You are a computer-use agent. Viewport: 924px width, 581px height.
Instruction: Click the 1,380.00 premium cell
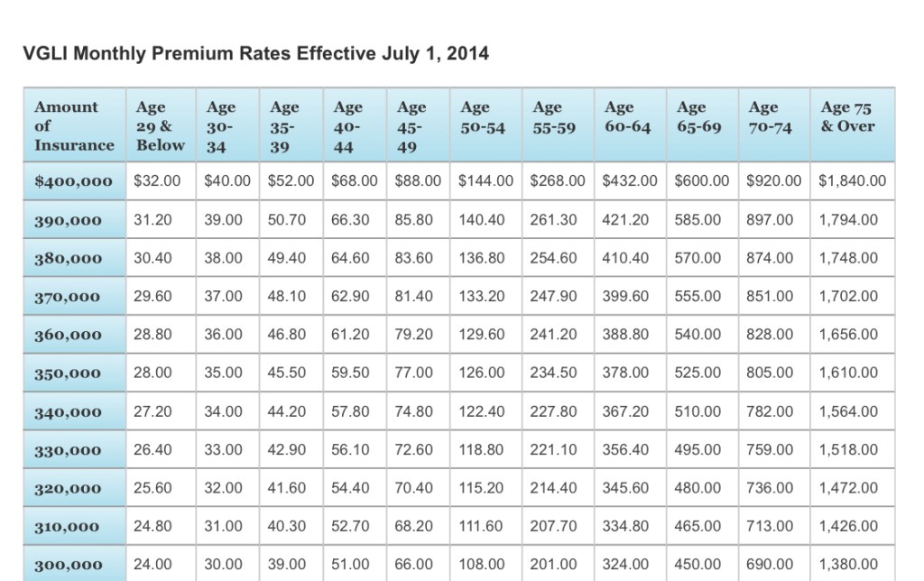(848, 564)
